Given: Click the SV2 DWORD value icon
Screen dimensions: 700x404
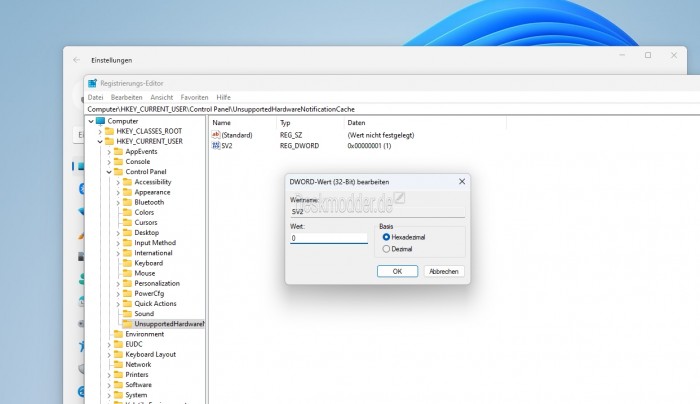Looking at the screenshot, I should [215, 146].
